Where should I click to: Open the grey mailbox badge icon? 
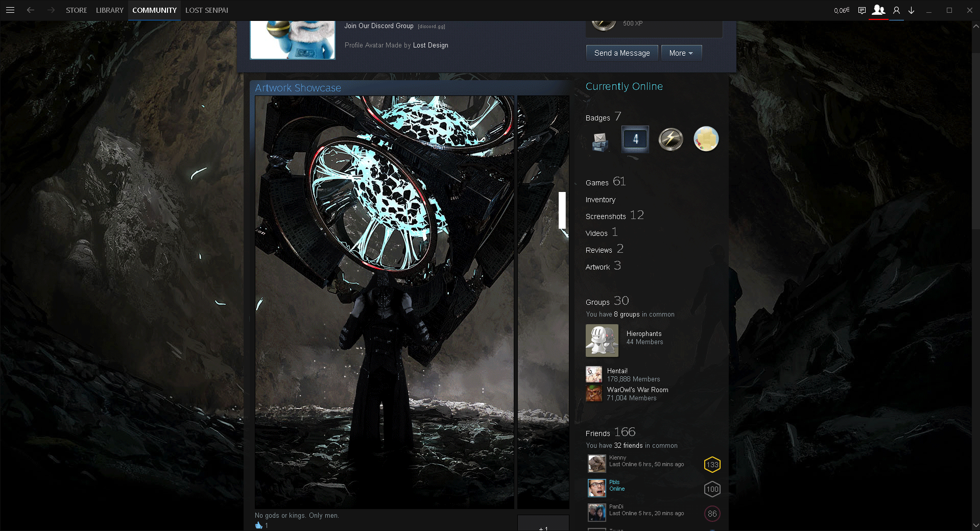(x=600, y=141)
